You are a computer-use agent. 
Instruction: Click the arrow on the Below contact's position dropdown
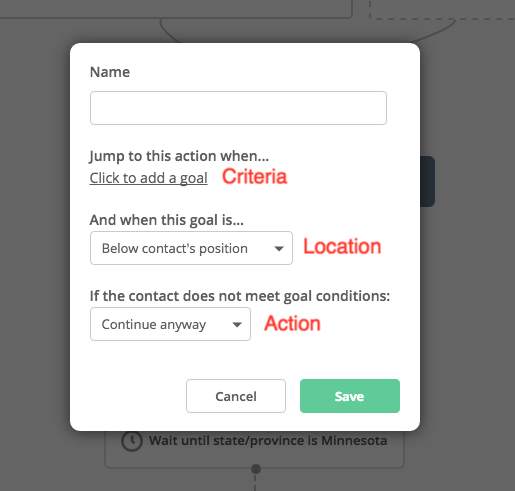coord(279,249)
